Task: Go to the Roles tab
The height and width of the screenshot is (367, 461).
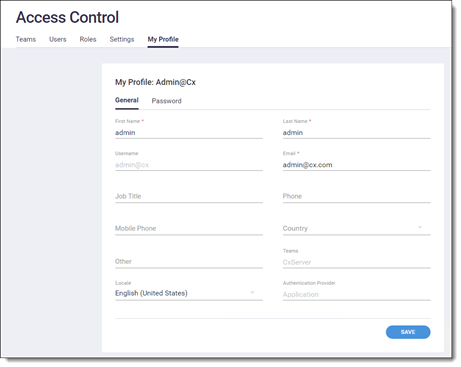Action: [x=88, y=39]
